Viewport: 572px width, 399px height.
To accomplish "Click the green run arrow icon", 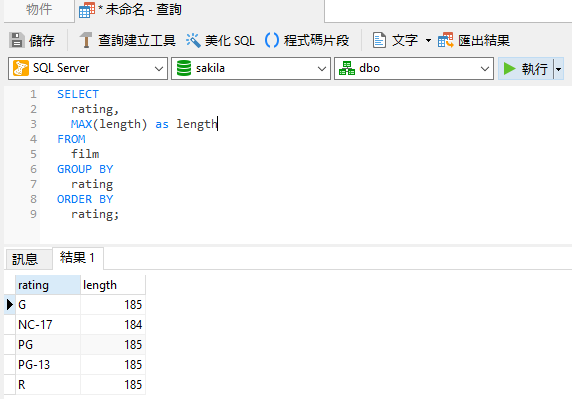I will 509,69.
